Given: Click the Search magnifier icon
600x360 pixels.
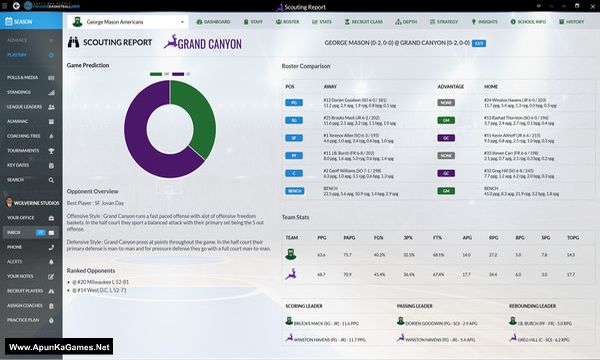Looking at the screenshot, I should [x=51, y=180].
